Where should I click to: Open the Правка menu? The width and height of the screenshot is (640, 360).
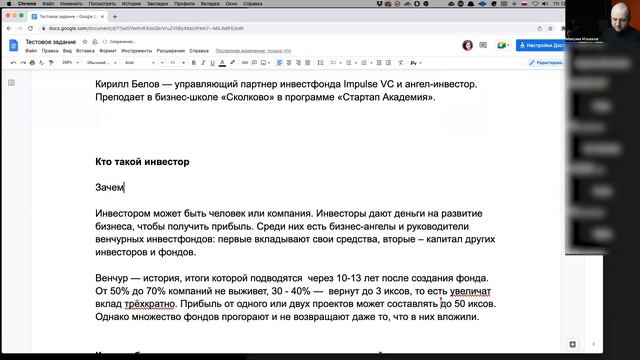[50, 51]
